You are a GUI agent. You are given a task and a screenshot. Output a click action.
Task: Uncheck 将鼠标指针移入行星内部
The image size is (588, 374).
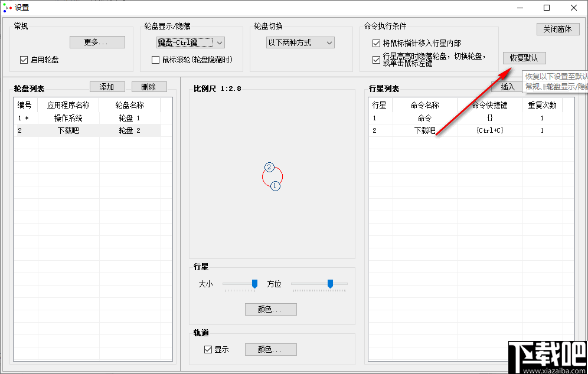375,42
